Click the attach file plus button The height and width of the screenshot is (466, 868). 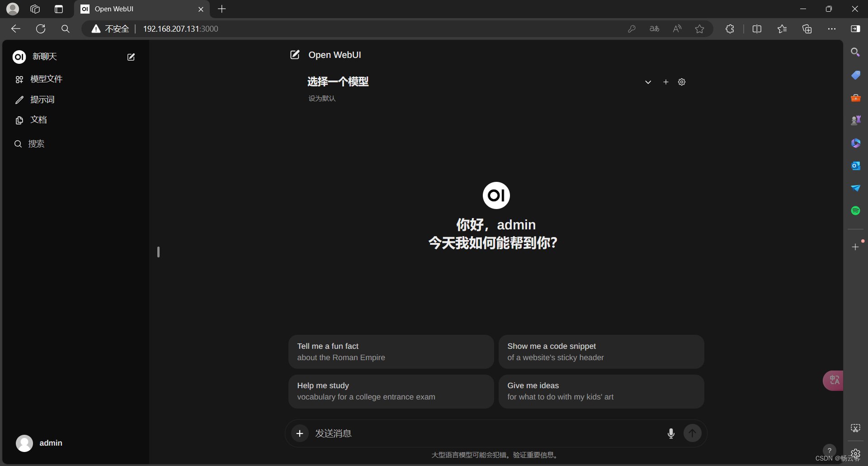300,433
